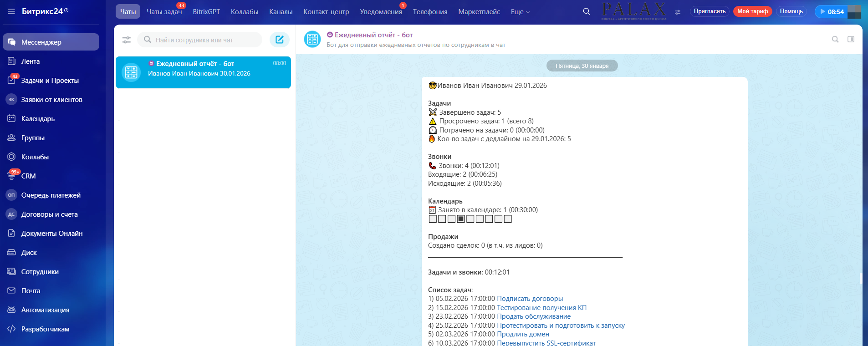Select the Ежедневный отчёт бот chat row
The image size is (868, 346).
click(x=203, y=72)
